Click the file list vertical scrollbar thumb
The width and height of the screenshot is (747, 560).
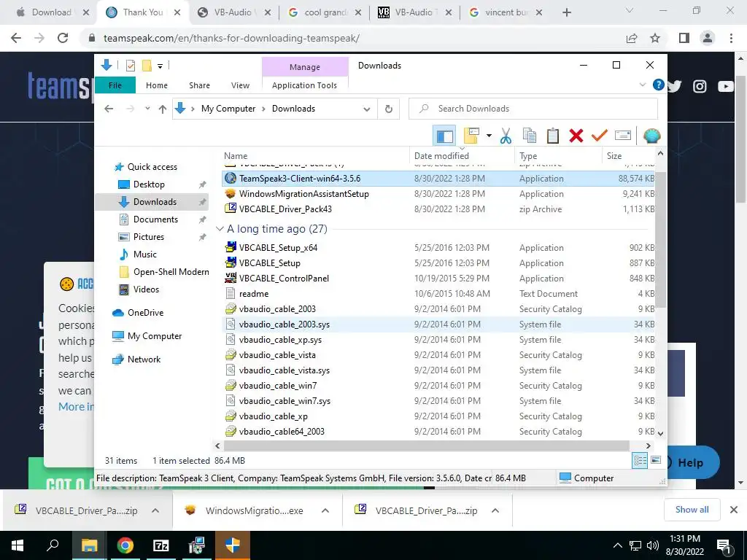point(660,238)
